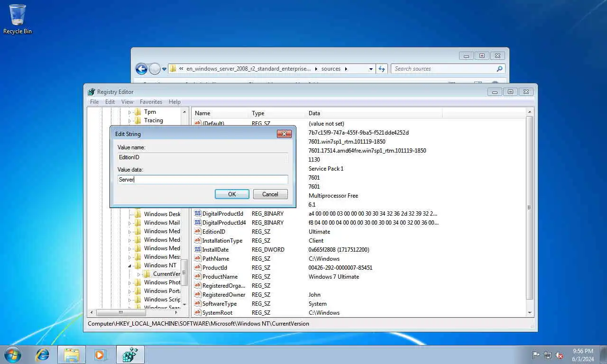Click the volume muted tray icon

[560, 355]
